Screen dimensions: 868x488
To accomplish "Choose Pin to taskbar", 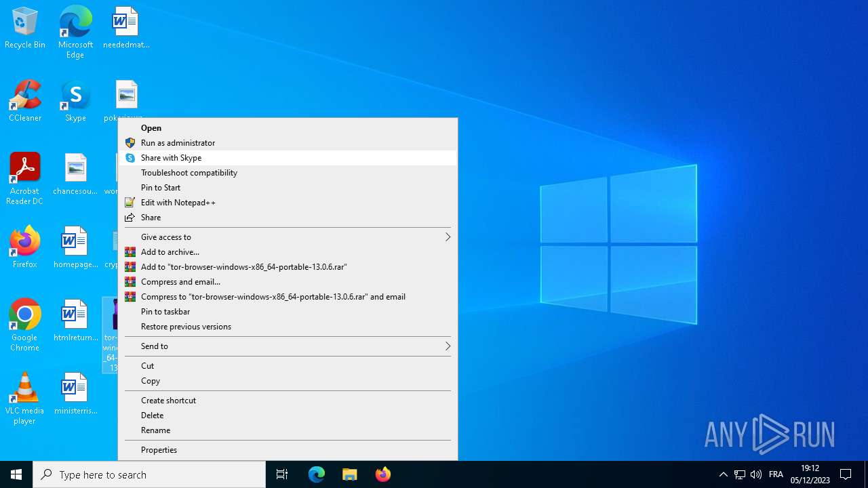I will tap(288, 312).
